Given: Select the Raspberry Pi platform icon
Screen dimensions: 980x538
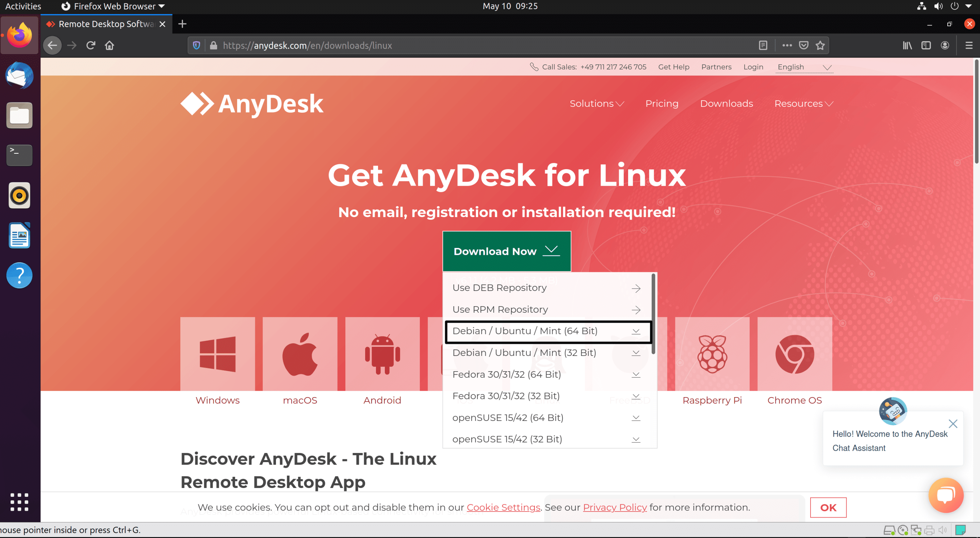Looking at the screenshot, I should [x=712, y=354].
